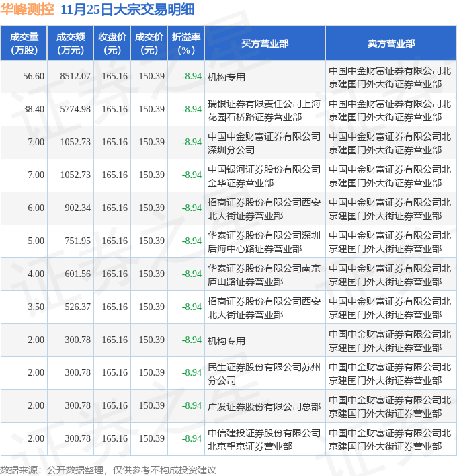Select the 8512.07 transaction amount cell
The image size is (457, 476).
click(75, 76)
